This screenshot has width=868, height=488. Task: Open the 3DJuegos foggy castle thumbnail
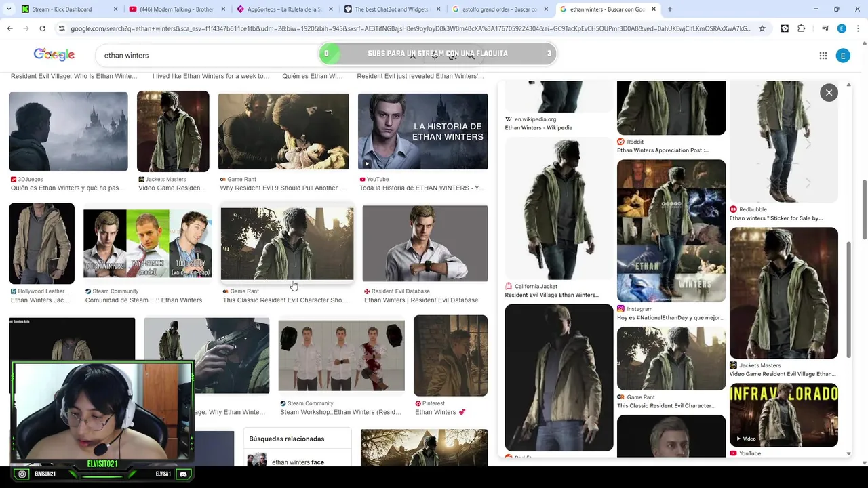click(x=68, y=131)
